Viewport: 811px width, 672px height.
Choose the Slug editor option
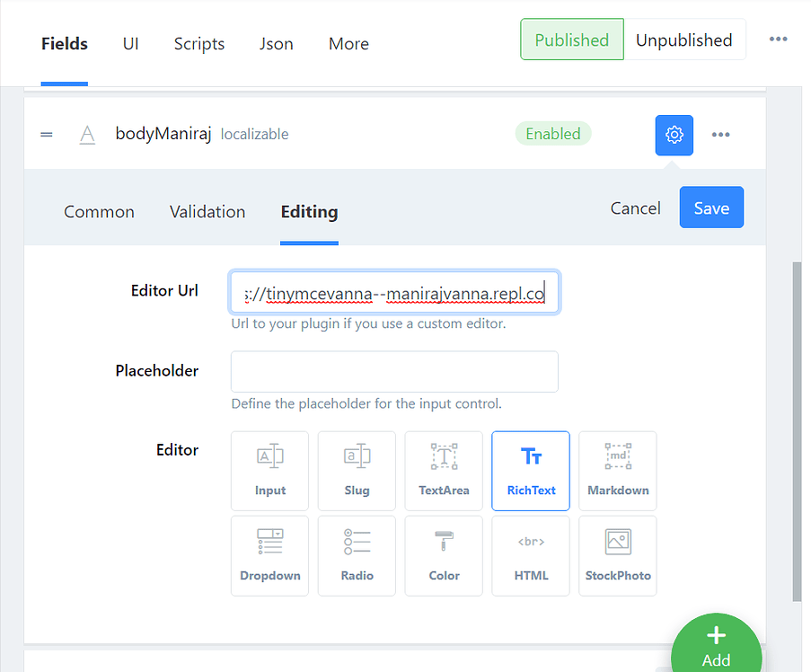click(x=357, y=471)
